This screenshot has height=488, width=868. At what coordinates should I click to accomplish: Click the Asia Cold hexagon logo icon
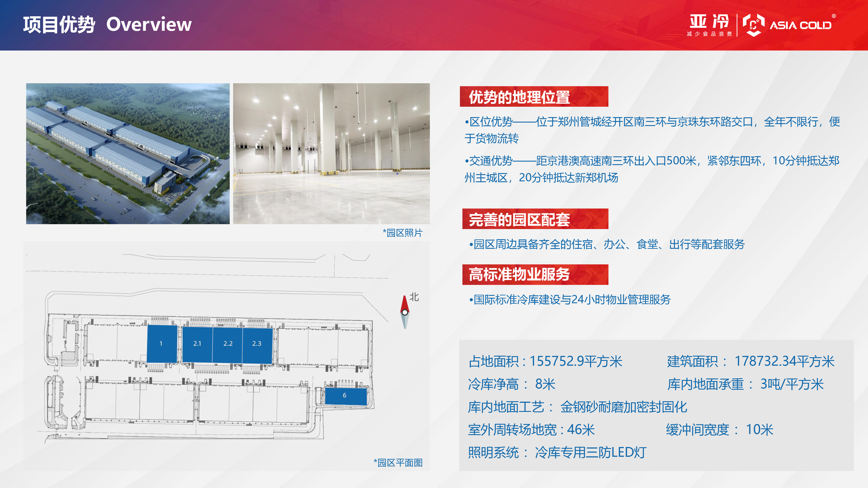[753, 25]
